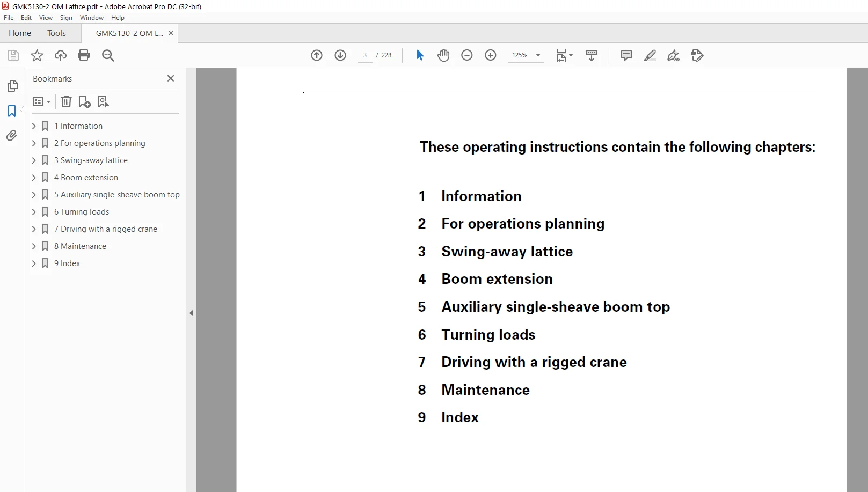The width and height of the screenshot is (868, 492).
Task: Click the GMK5130-2 OM document tab
Action: point(129,33)
